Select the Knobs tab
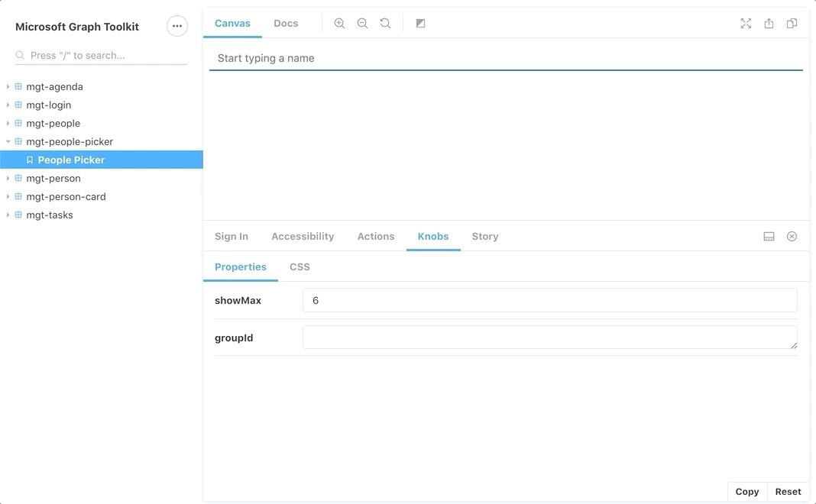Image resolution: width=816 pixels, height=504 pixels. tap(433, 237)
